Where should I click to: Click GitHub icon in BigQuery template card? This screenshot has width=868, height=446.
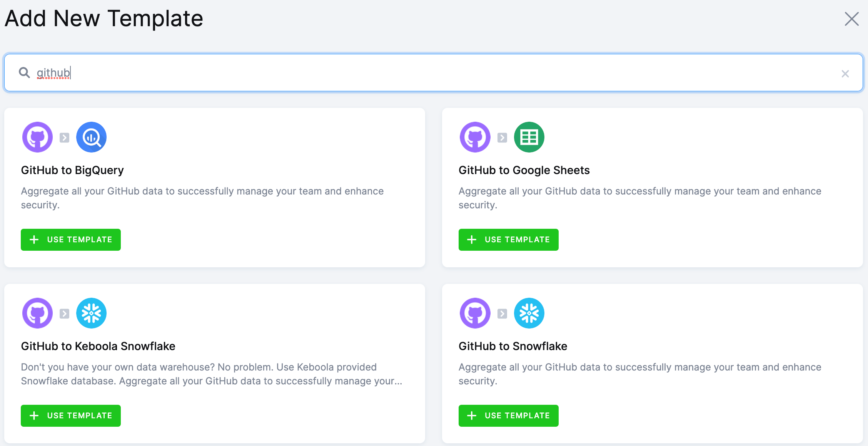[x=37, y=137]
